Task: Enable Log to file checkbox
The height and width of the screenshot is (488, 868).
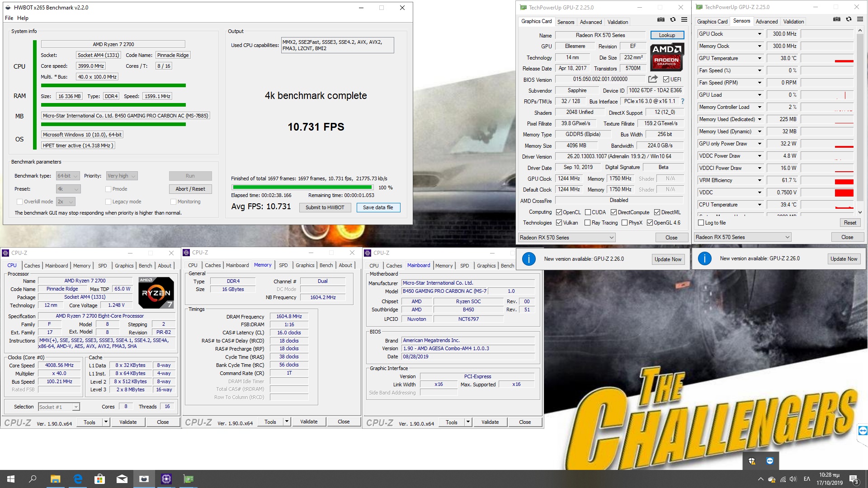Action: [701, 223]
